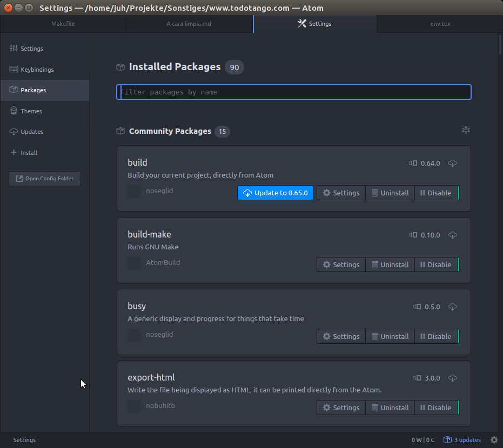Click the sliders icon beside Settings in sidebar

pyautogui.click(x=14, y=48)
